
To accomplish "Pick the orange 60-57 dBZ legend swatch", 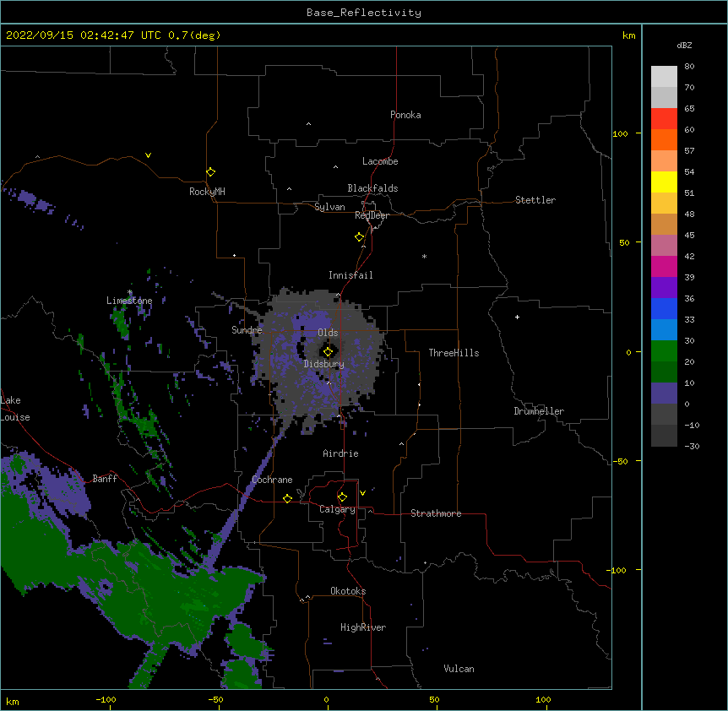I will pos(664,139).
